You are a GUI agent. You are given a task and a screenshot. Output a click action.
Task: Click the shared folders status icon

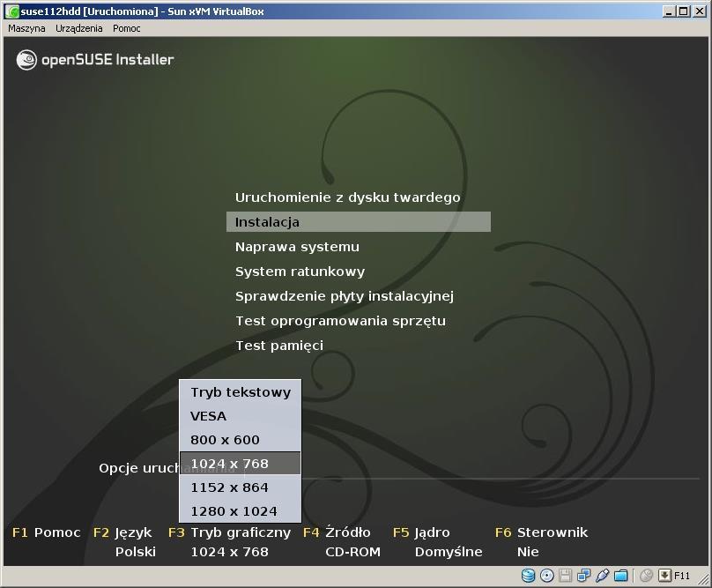(x=620, y=576)
